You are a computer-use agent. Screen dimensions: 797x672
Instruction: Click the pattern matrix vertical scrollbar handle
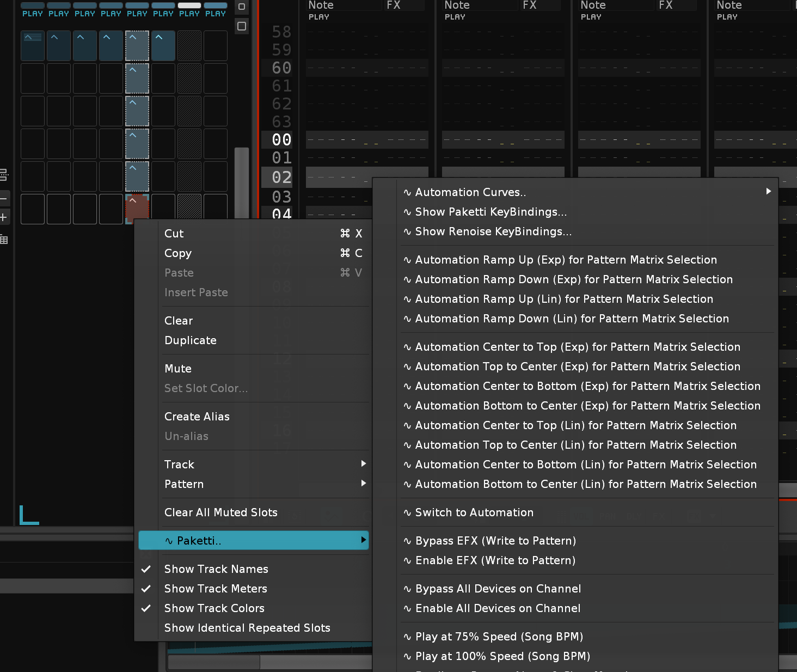pos(241,182)
